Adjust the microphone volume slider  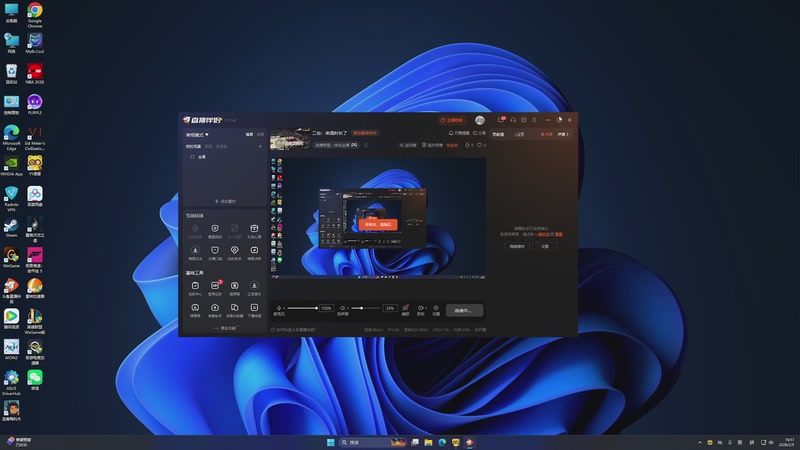point(302,308)
